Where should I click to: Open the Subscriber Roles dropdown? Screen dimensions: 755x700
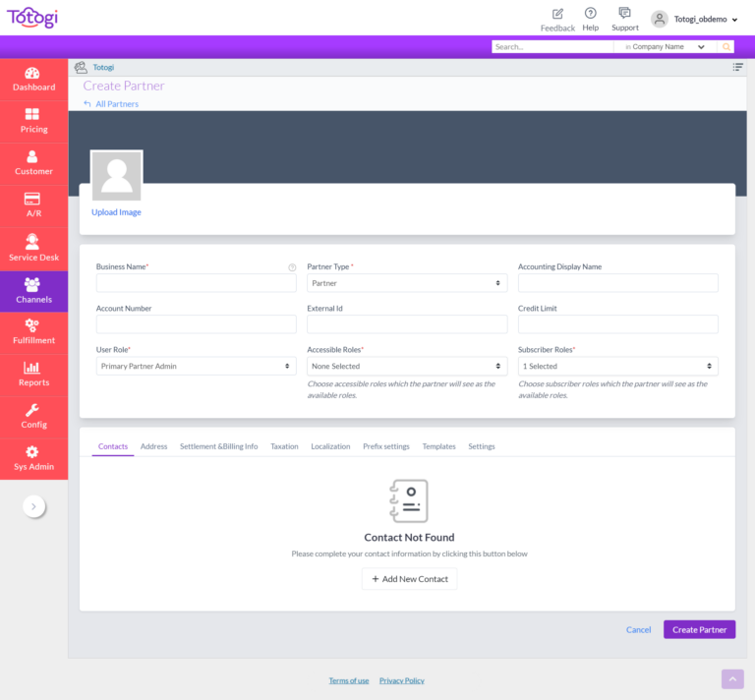tap(617, 366)
